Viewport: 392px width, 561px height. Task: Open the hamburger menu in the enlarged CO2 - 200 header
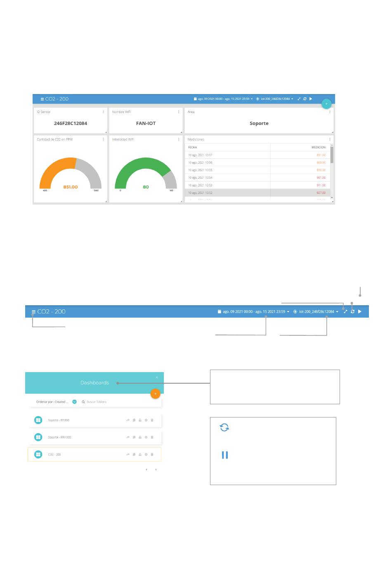tap(33, 312)
